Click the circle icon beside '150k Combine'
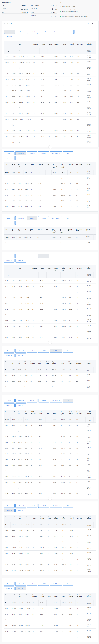The height and width of the screenshot is (644, 99). [5, 24]
